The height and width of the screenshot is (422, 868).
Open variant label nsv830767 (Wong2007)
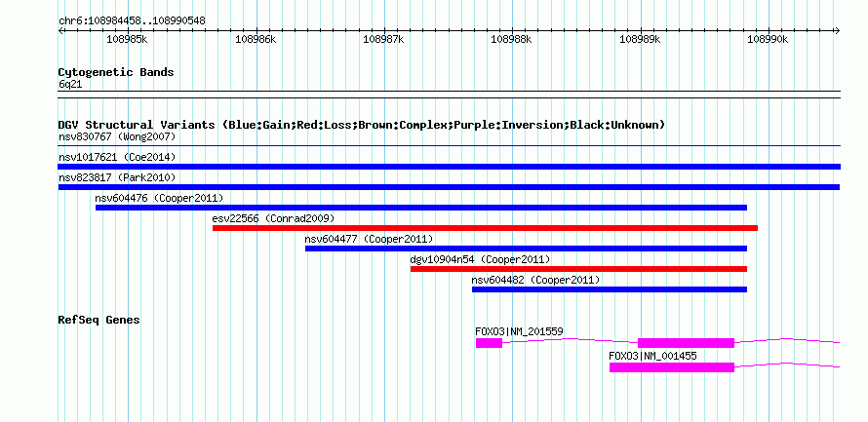tap(117, 136)
